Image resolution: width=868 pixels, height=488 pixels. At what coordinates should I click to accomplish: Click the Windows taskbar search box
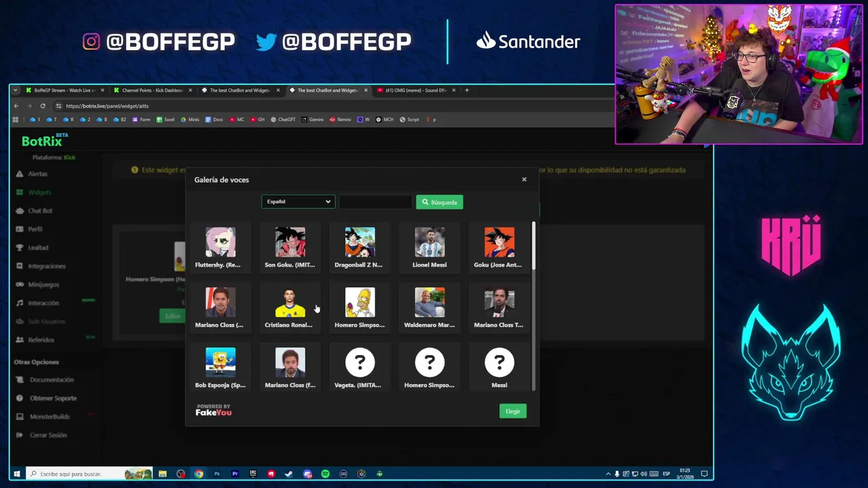click(x=90, y=474)
